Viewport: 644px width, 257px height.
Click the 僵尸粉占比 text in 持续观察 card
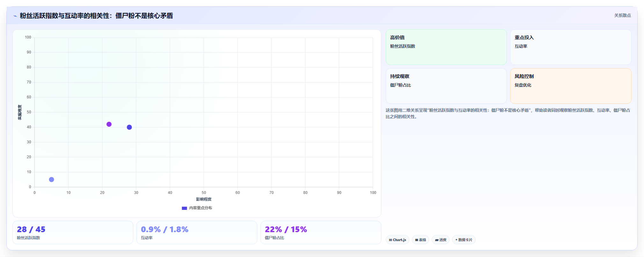coord(400,85)
